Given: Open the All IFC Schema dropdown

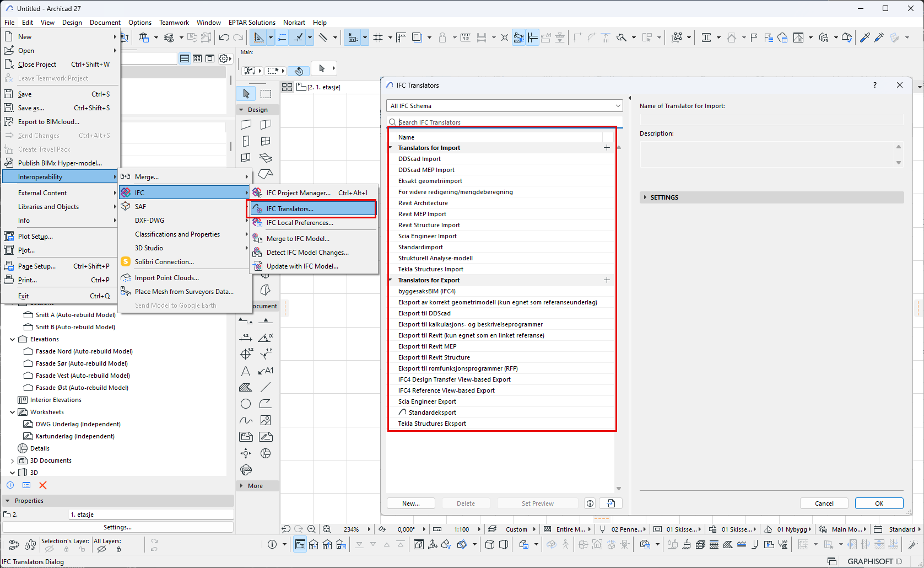Looking at the screenshot, I should click(x=504, y=106).
